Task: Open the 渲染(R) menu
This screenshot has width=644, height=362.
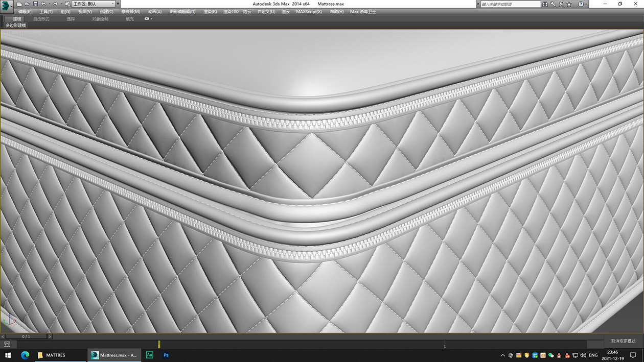Action: pyautogui.click(x=210, y=12)
